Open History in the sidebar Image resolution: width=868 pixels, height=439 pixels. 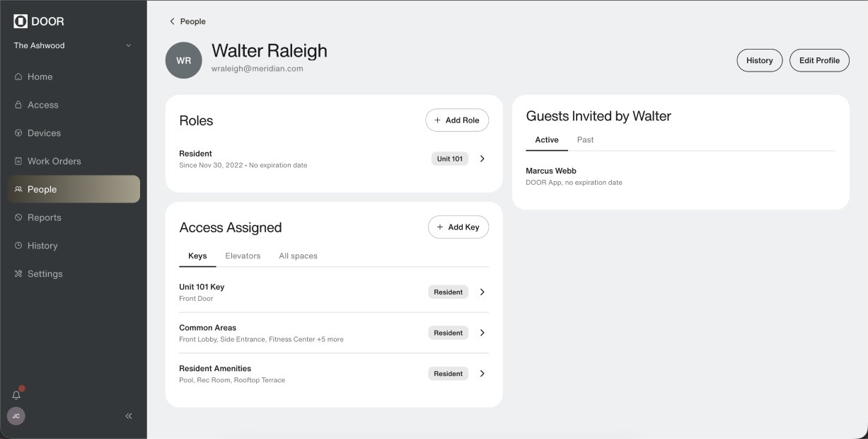(x=74, y=246)
